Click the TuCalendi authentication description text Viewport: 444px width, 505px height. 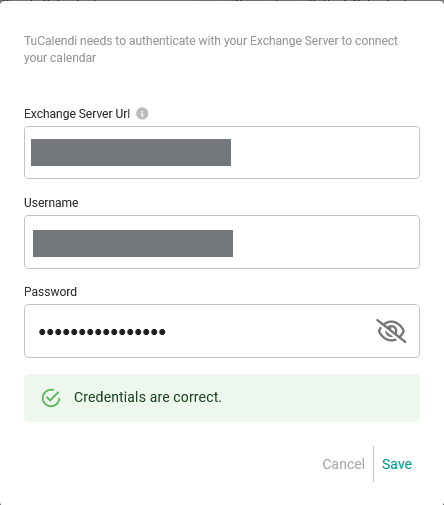pyautogui.click(x=211, y=49)
